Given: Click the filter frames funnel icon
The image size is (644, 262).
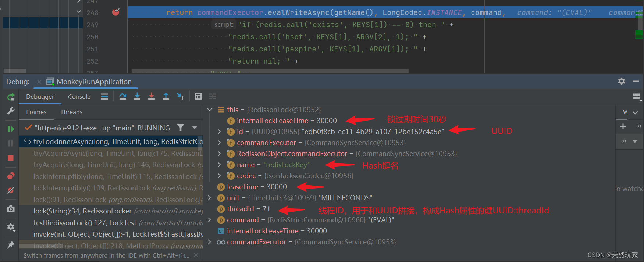Looking at the screenshot, I should tap(181, 128).
